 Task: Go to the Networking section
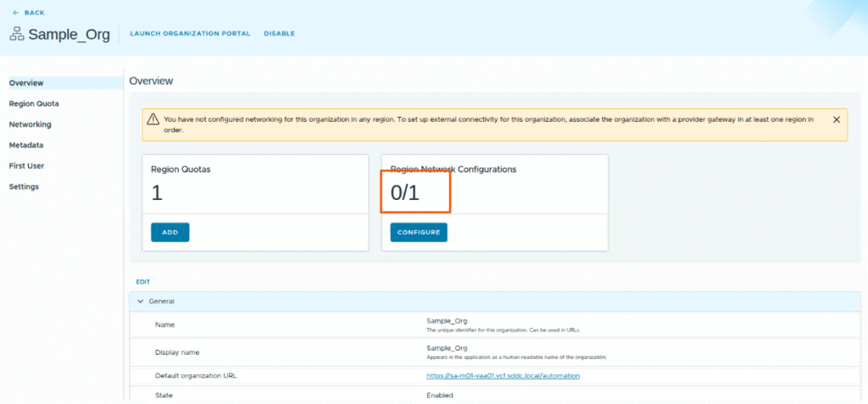30,125
